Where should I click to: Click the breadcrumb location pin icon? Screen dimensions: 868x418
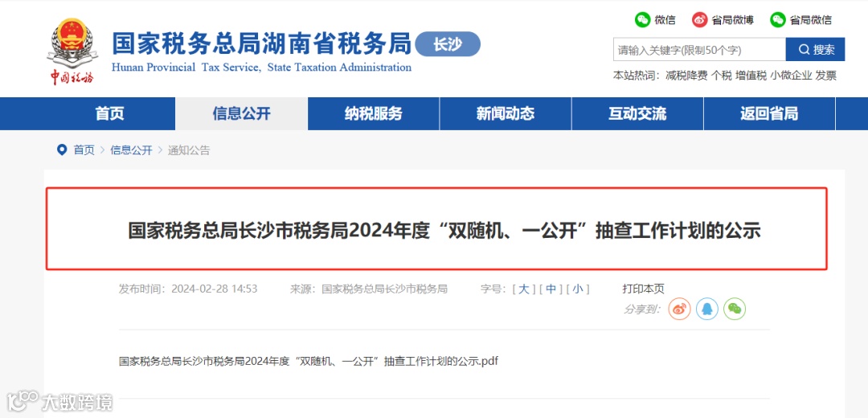[x=62, y=150]
